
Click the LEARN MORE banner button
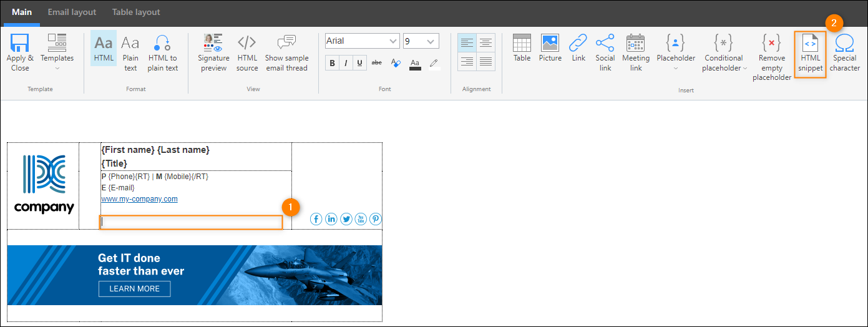pos(134,289)
